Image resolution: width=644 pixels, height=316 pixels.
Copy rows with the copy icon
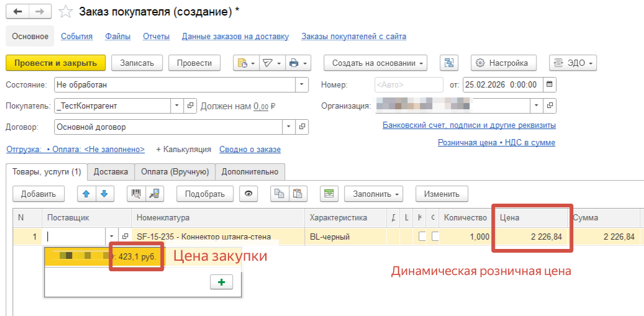[x=280, y=194]
